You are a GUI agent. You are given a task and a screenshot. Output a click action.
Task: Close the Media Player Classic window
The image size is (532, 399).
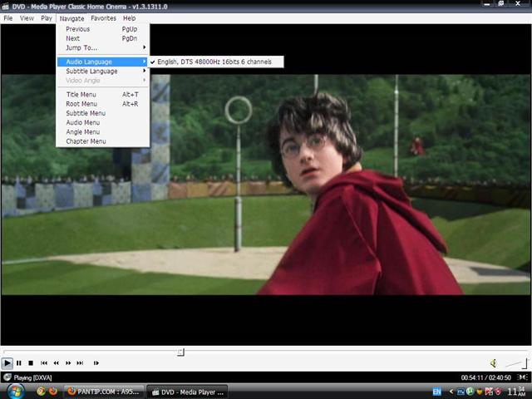(518, 3)
